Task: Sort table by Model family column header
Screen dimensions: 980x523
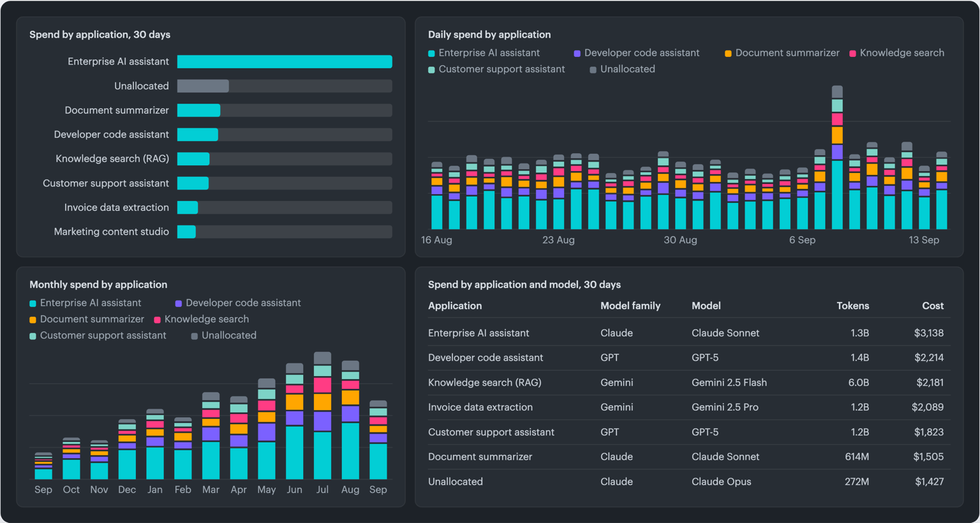Action: pos(630,306)
